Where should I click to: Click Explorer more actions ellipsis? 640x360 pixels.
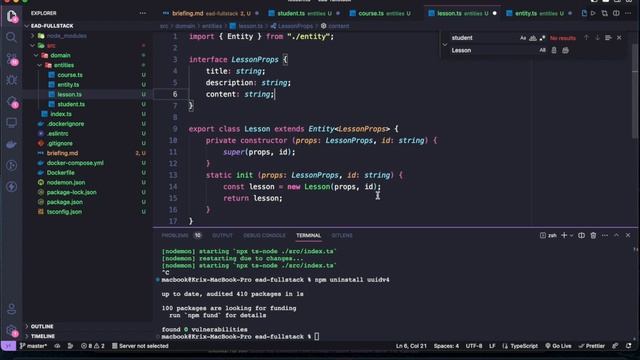pyautogui.click(x=142, y=13)
